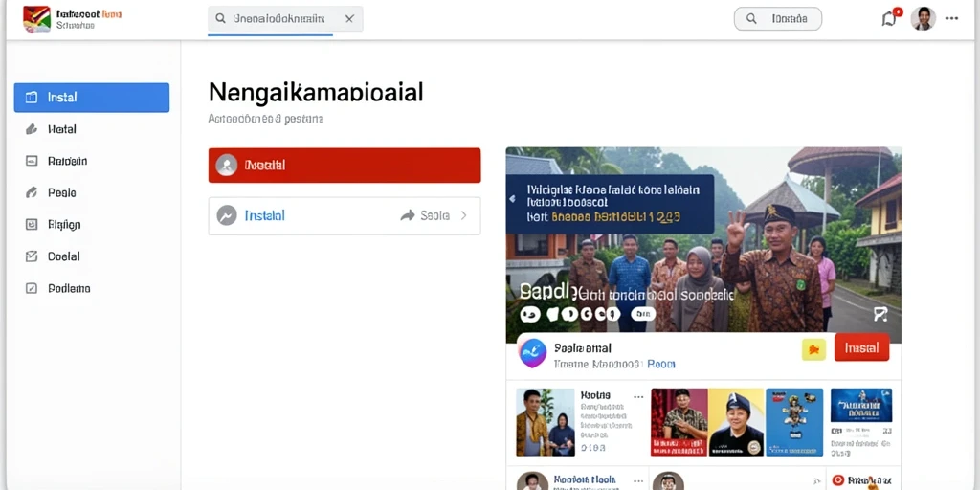Open three-dot menu next to Hoofert Hoola
This screenshot has height=490, width=980.
click(638, 480)
